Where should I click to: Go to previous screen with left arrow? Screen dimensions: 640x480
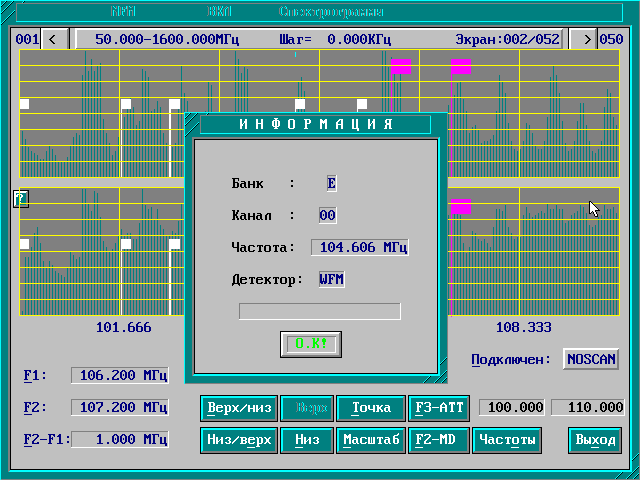53,40
